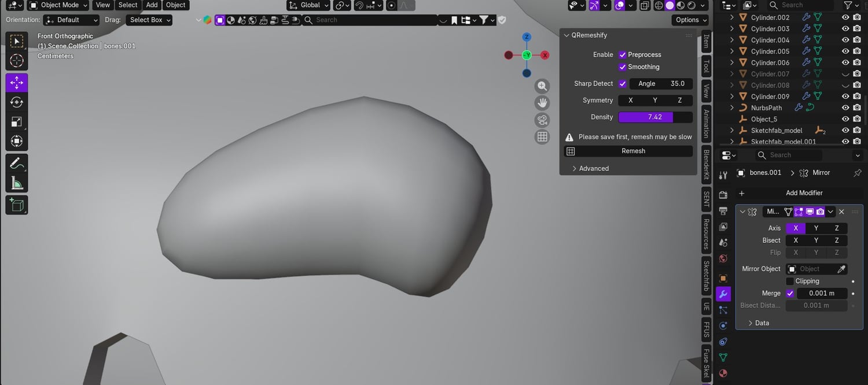Image resolution: width=868 pixels, height=385 pixels.
Task: Hide Cylinder.003 with its eye icon
Action: (845, 29)
